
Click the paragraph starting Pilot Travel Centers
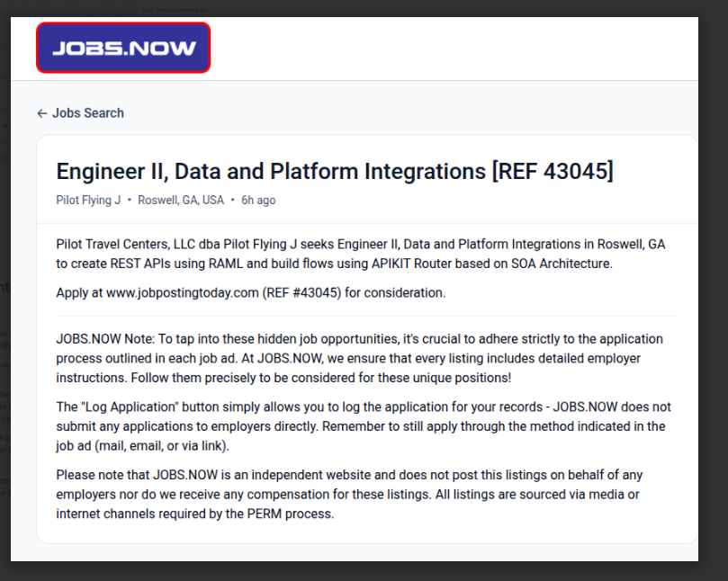coord(361,254)
